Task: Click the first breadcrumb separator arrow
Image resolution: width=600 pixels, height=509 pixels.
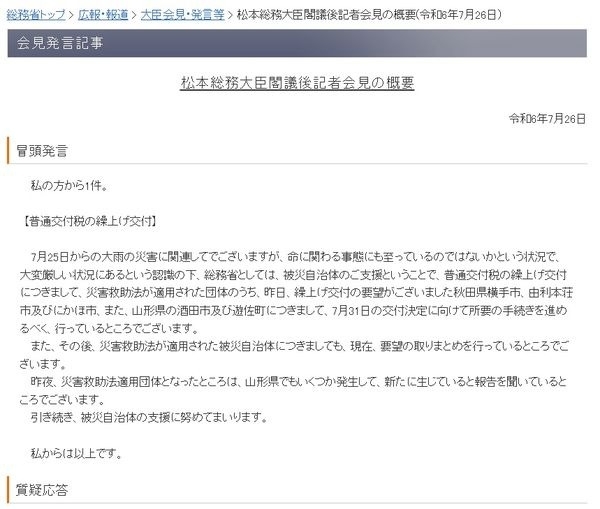Action: (x=72, y=15)
